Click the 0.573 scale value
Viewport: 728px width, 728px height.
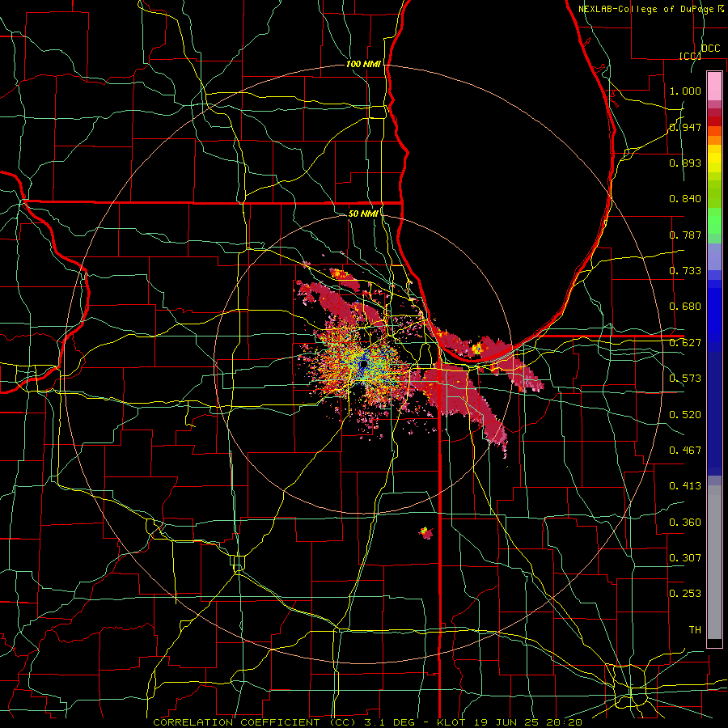tap(685, 379)
